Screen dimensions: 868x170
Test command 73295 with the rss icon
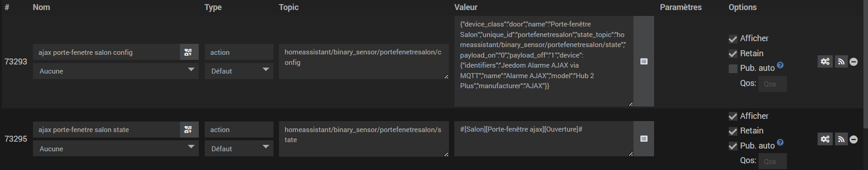click(841, 139)
